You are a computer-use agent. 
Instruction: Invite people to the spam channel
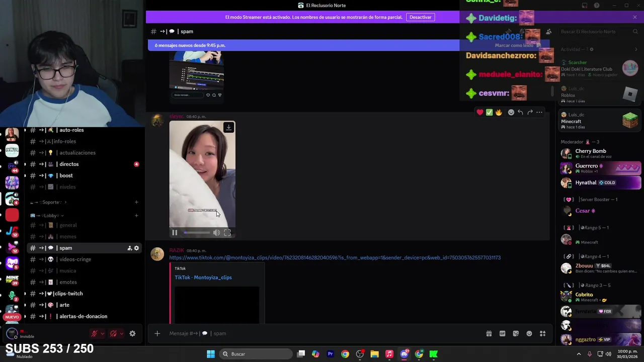click(129, 248)
